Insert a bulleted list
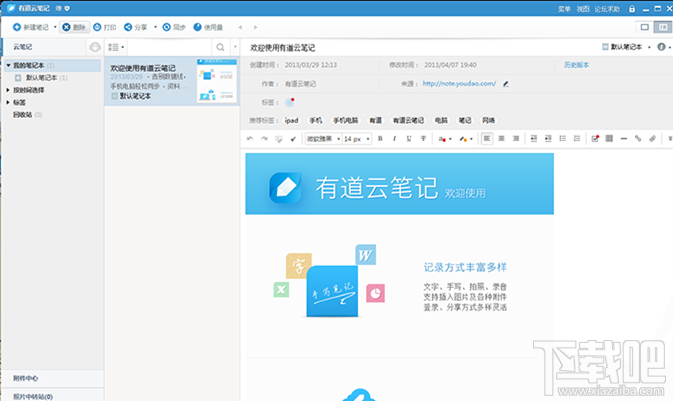This screenshot has width=673, height=401. click(x=562, y=139)
